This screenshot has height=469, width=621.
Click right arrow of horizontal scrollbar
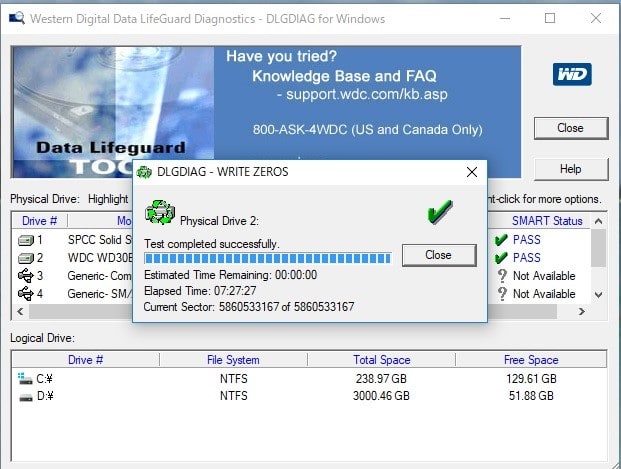pos(581,312)
